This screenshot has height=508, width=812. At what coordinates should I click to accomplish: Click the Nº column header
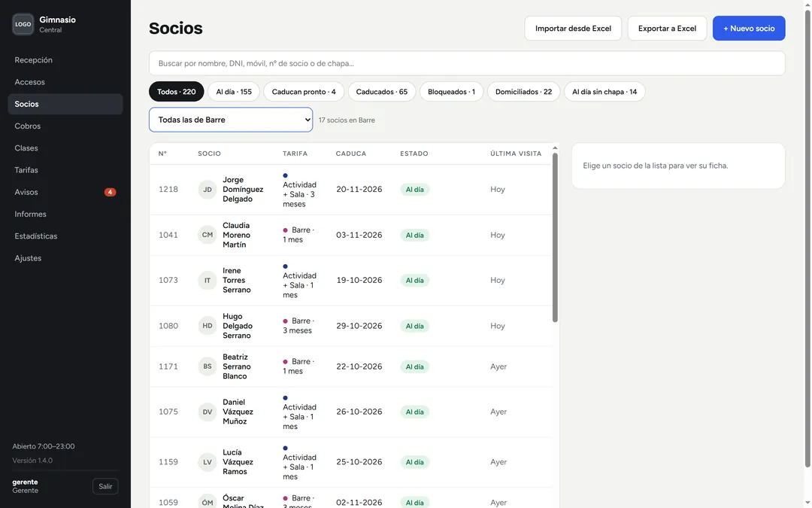coord(162,154)
